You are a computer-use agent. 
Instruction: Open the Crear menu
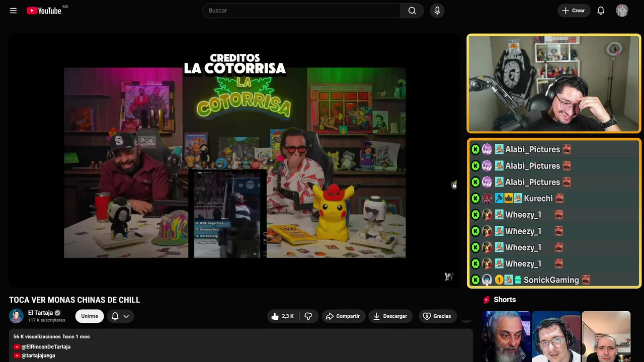coord(574,11)
